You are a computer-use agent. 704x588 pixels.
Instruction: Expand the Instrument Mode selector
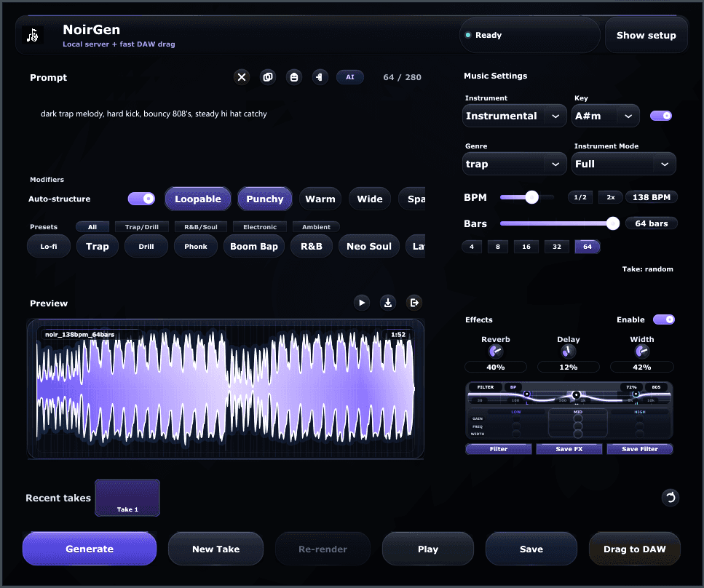coord(623,164)
